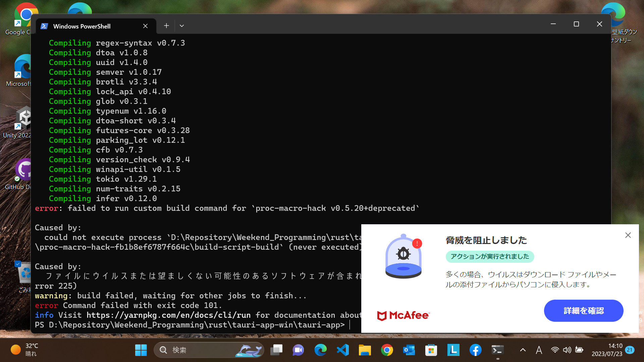Click the proc-macro-hack error line
This screenshot has width=644, height=362.
pyautogui.click(x=227, y=208)
